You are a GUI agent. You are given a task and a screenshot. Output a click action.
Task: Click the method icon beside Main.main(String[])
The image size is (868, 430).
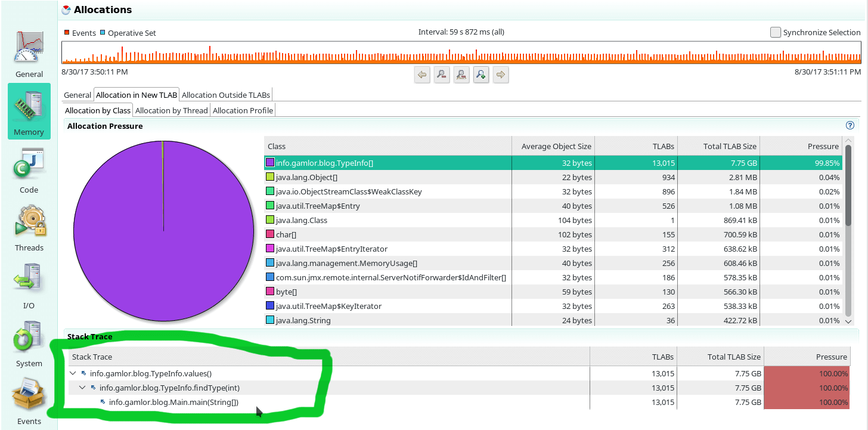103,402
